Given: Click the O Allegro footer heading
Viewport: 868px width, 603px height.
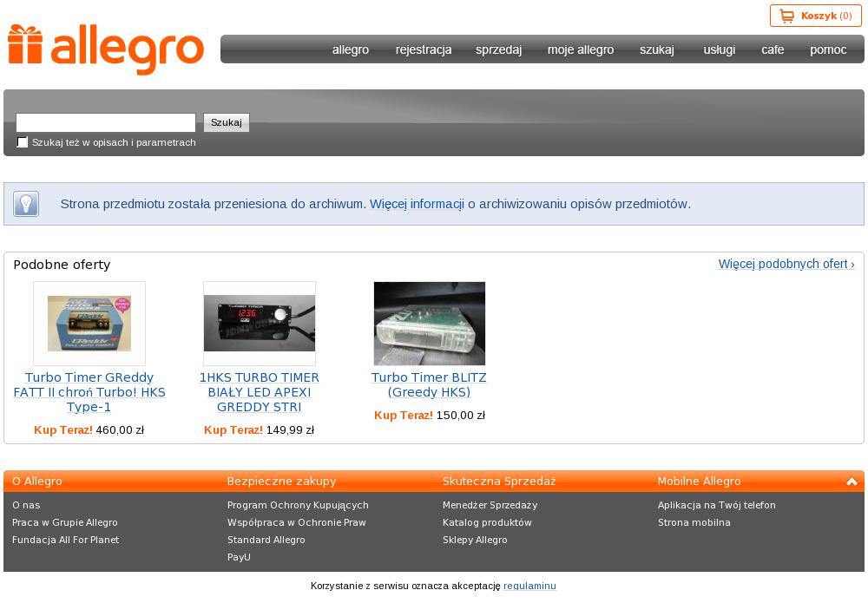Looking at the screenshot, I should tap(37, 482).
